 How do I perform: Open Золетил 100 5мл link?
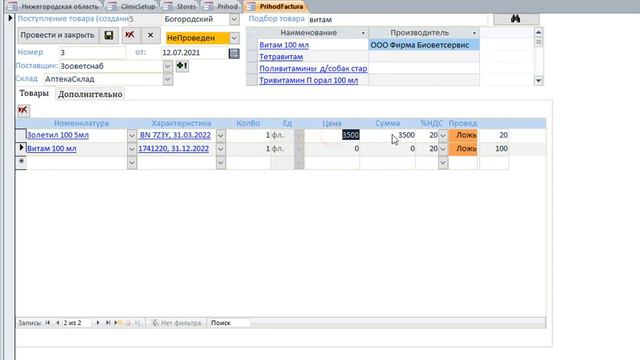[58, 135]
